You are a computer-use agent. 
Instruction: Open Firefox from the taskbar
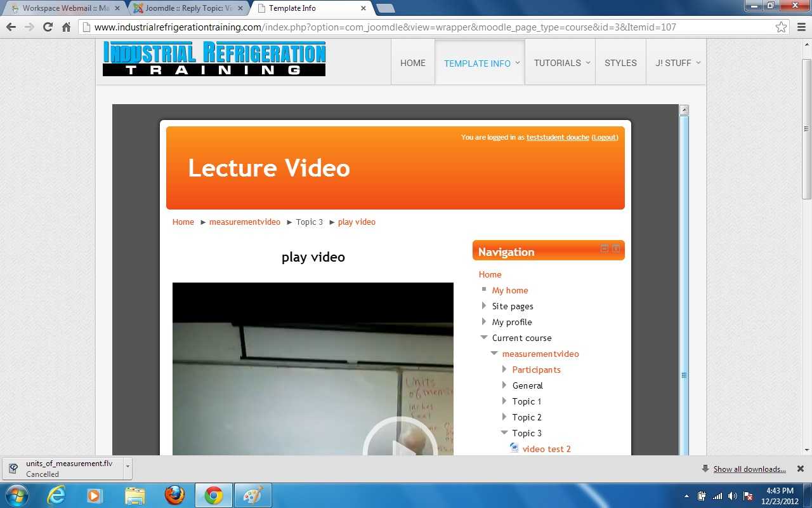(174, 495)
